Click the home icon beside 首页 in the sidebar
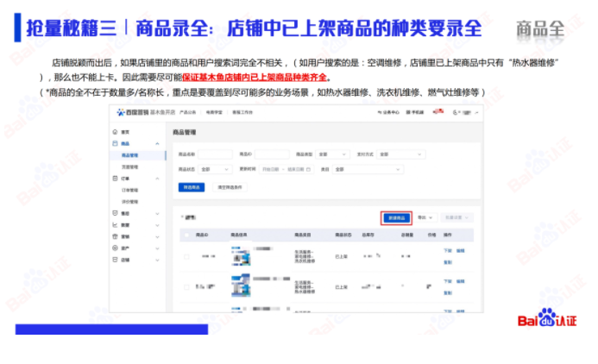Screen dimensions: 598x364 pyautogui.click(x=115, y=132)
